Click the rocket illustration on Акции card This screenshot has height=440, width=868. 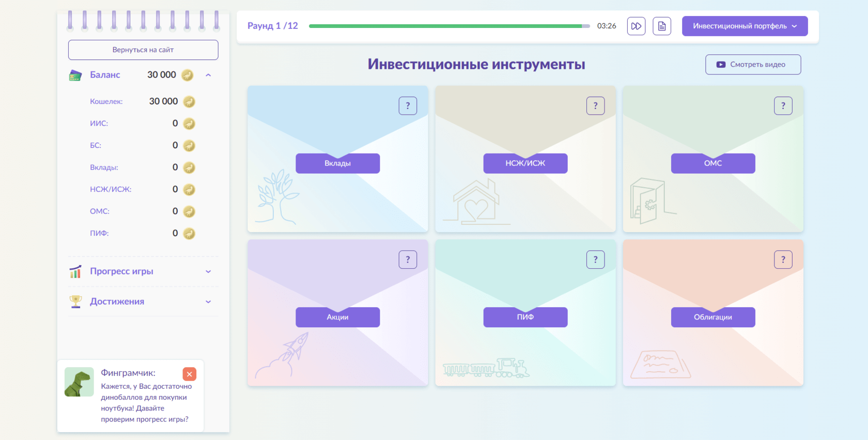pyautogui.click(x=282, y=355)
